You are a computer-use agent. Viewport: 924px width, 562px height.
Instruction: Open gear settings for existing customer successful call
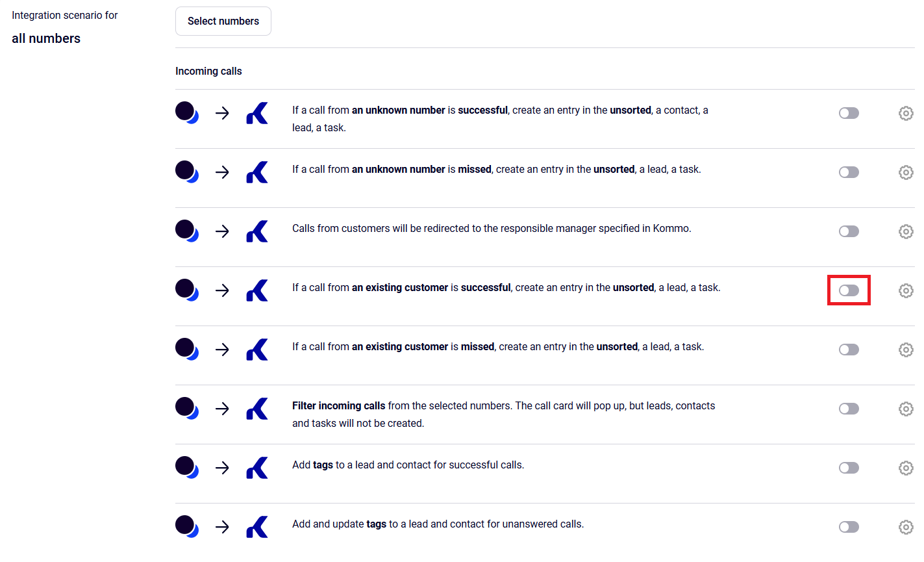(x=906, y=290)
